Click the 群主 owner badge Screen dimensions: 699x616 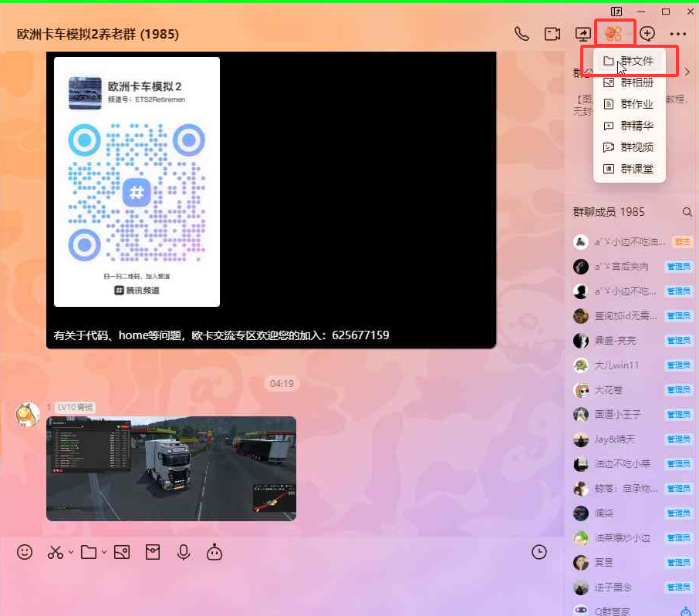pos(682,242)
